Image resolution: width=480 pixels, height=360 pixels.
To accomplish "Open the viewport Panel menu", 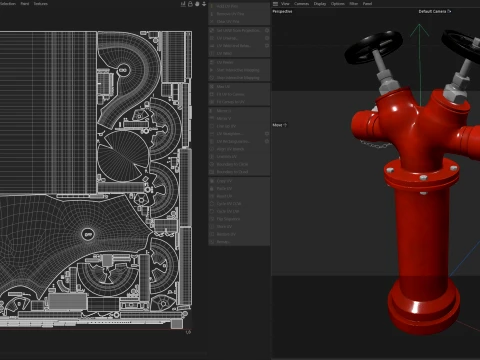I will pyautogui.click(x=367, y=4).
